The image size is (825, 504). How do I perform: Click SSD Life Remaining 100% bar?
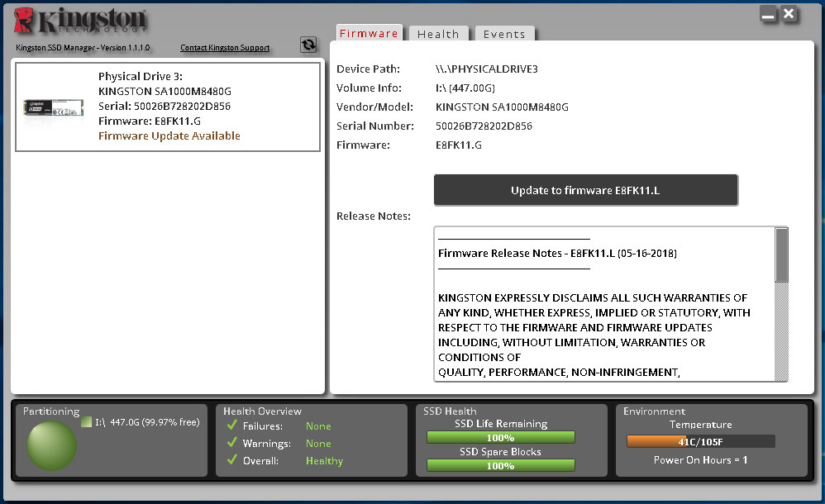[x=500, y=437]
